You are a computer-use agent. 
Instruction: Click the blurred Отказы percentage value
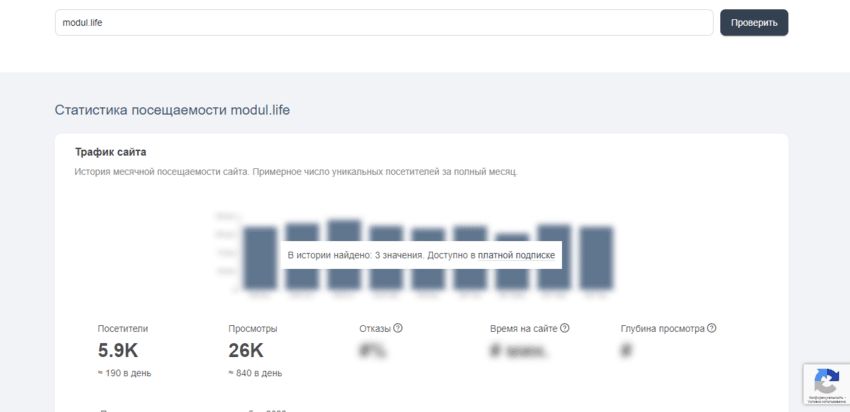coord(373,351)
